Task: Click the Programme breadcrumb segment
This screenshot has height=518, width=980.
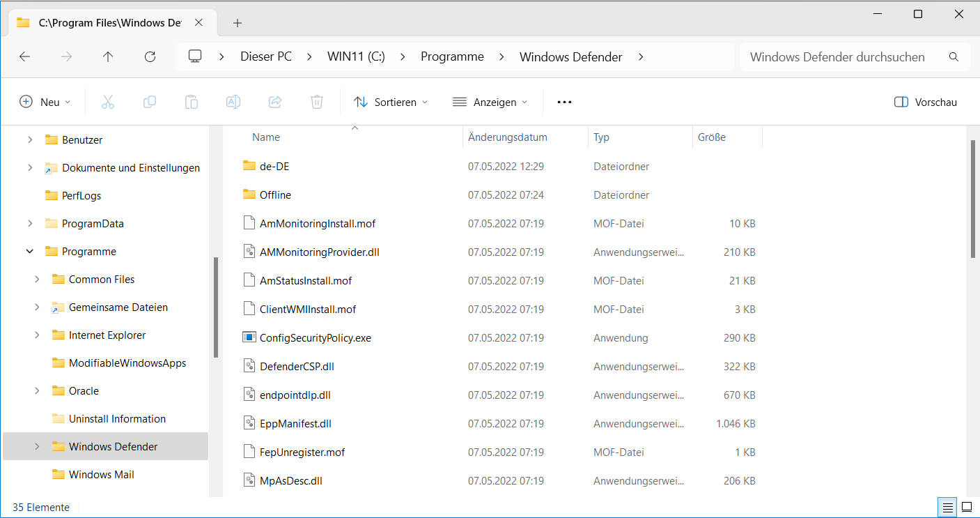Action: 452,57
